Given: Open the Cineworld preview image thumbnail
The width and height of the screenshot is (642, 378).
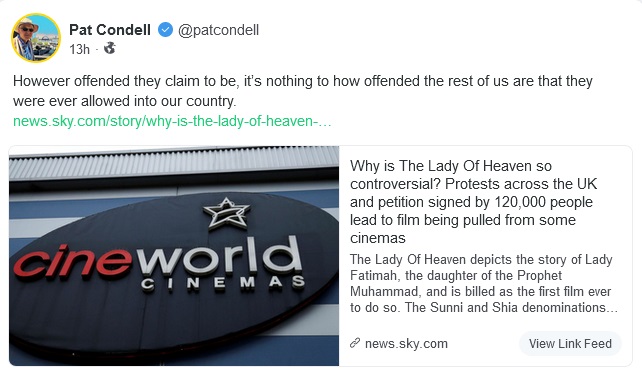Looking at the screenshot, I should pyautogui.click(x=174, y=256).
